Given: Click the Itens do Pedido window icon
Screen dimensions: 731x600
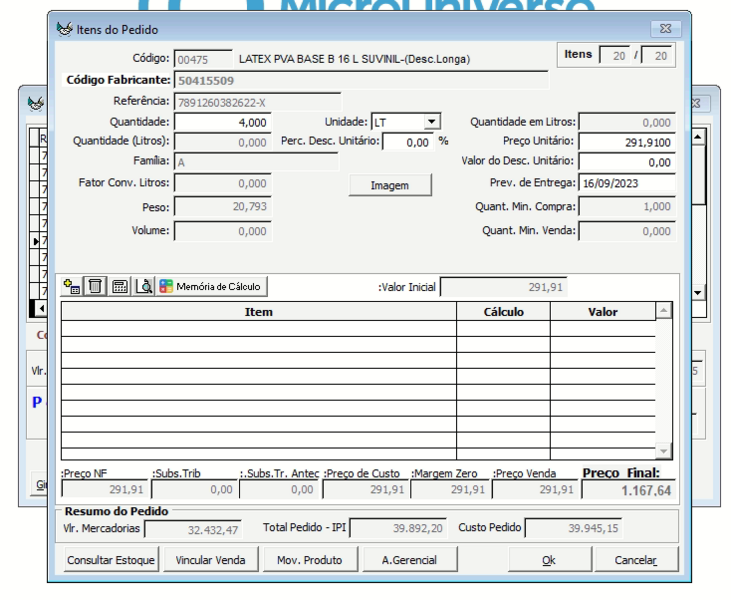Looking at the screenshot, I should [64, 29].
